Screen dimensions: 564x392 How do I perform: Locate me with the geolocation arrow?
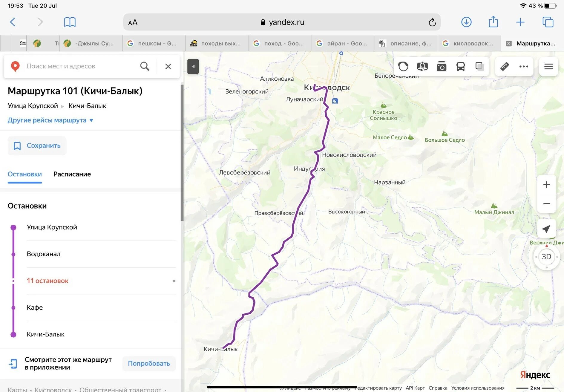[546, 229]
